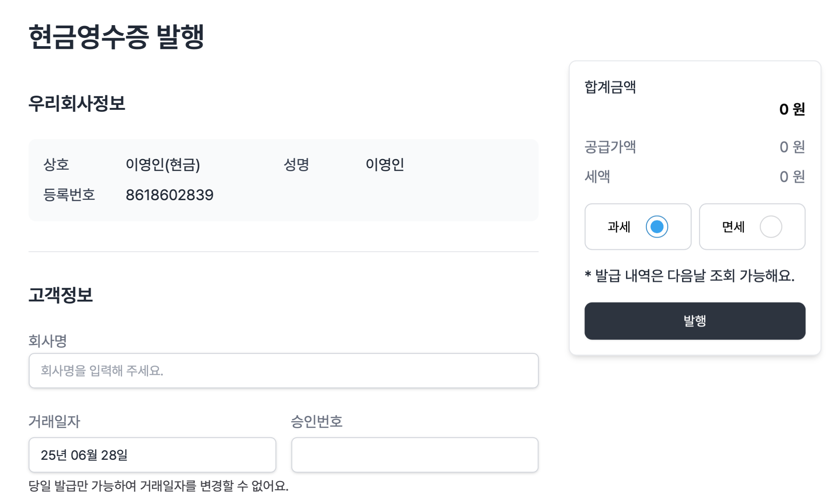Click the 거래일자 date field
This screenshot has height=504, width=834.
(x=152, y=455)
